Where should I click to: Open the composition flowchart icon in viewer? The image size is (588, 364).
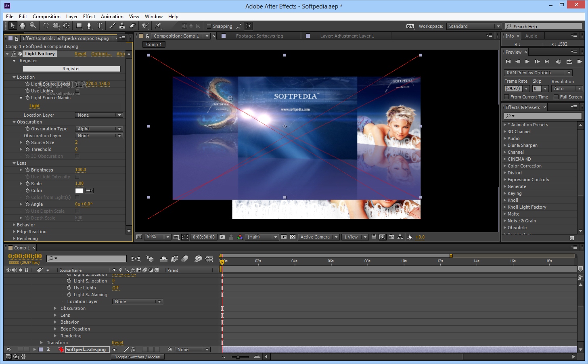tap(400, 237)
